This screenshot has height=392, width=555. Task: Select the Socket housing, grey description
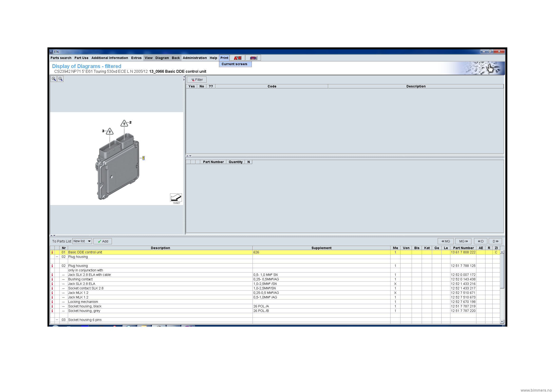pos(84,311)
